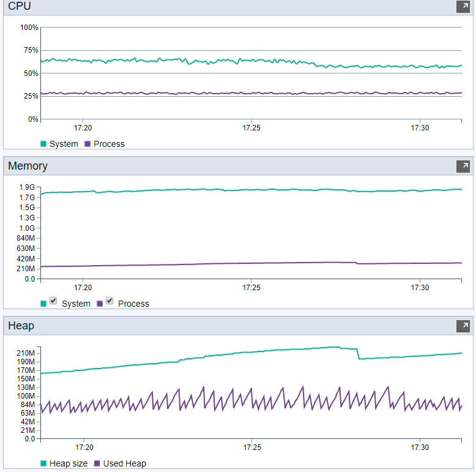476x472 pixels.
Task: Click the 17:20 tick on Heap chart
Action: pyautogui.click(x=84, y=448)
